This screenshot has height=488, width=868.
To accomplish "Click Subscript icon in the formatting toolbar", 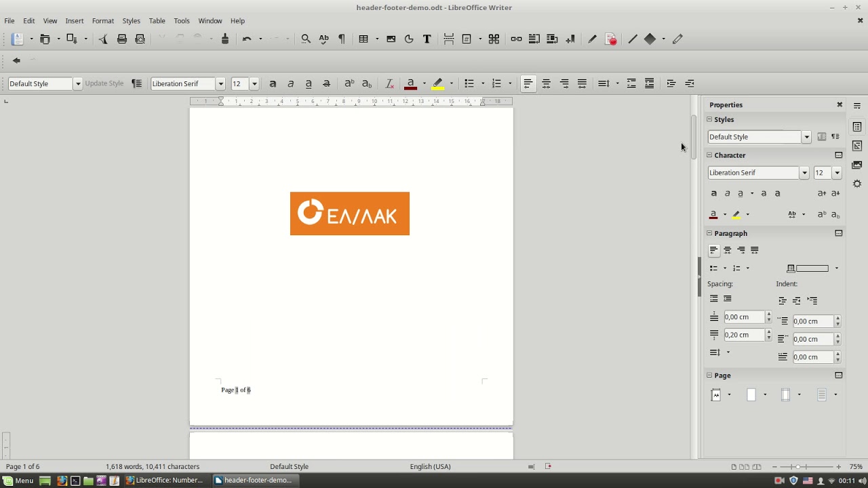I will [x=367, y=83].
